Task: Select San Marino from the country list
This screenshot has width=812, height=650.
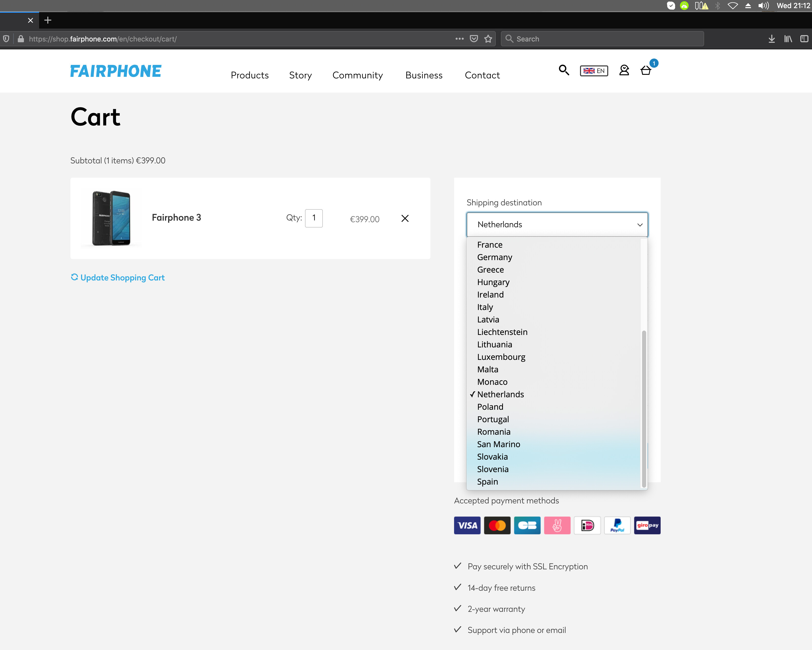Action: 553,444
